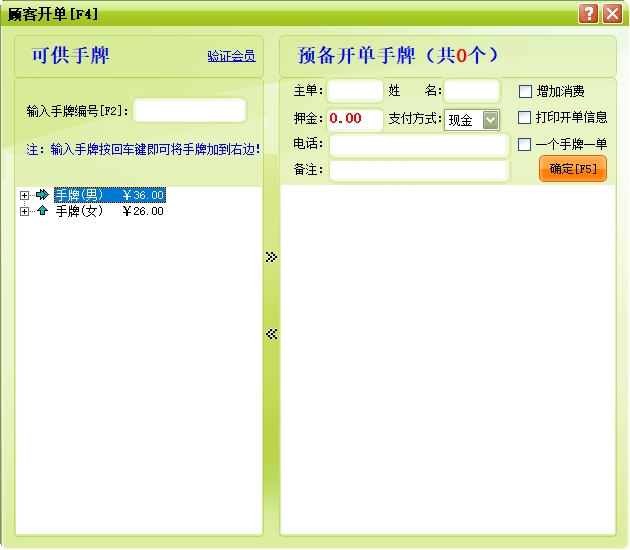This screenshot has height=550, width=630.
Task: Expand the 手牌(男) tree node
Action: coord(25,195)
